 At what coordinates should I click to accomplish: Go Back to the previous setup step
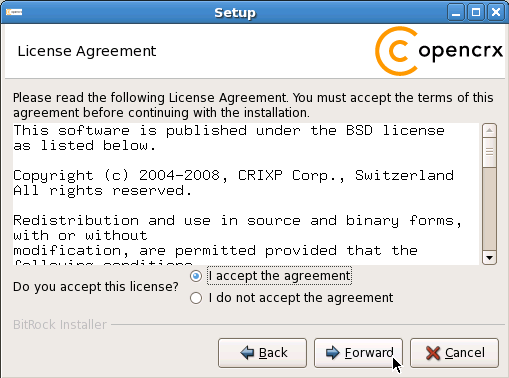coord(262,353)
